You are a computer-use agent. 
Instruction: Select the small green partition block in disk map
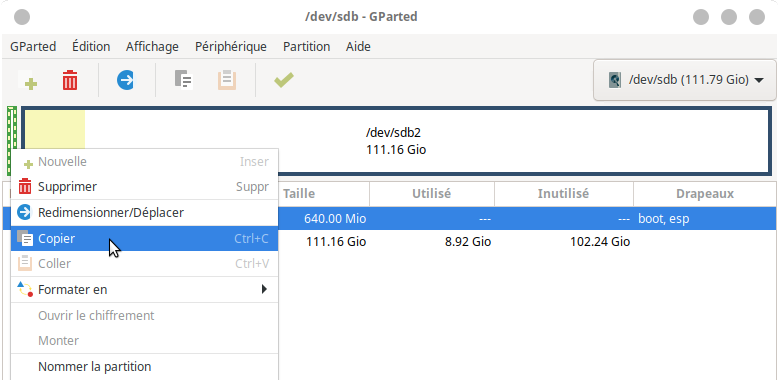pyautogui.click(x=12, y=141)
